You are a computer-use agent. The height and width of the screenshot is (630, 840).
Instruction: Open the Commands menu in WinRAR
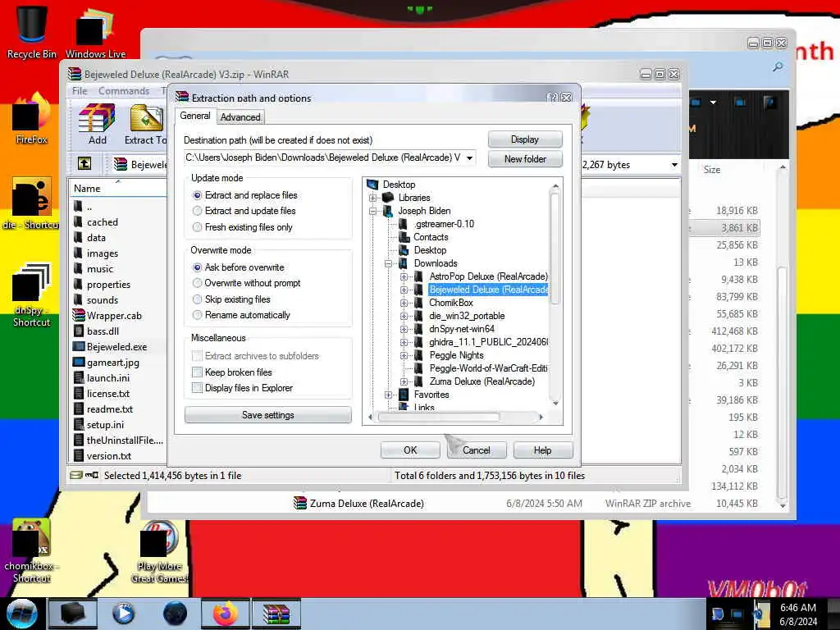[x=124, y=91]
